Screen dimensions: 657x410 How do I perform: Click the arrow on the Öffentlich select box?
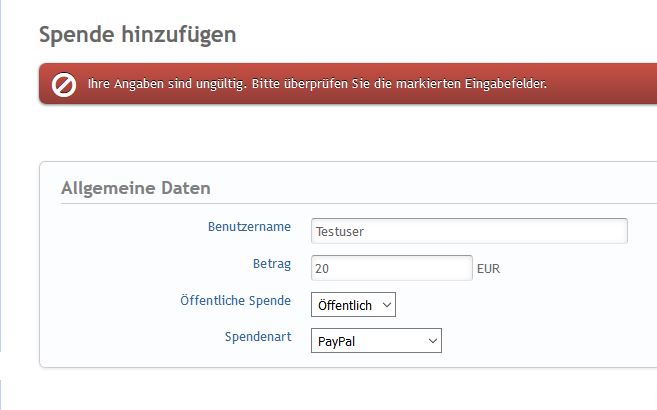(x=386, y=304)
